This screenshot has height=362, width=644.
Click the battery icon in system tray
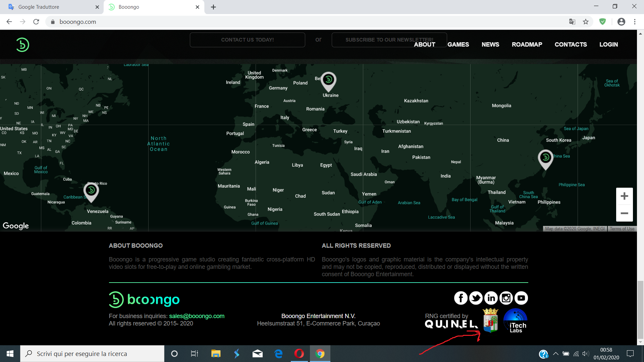pyautogui.click(x=566, y=354)
